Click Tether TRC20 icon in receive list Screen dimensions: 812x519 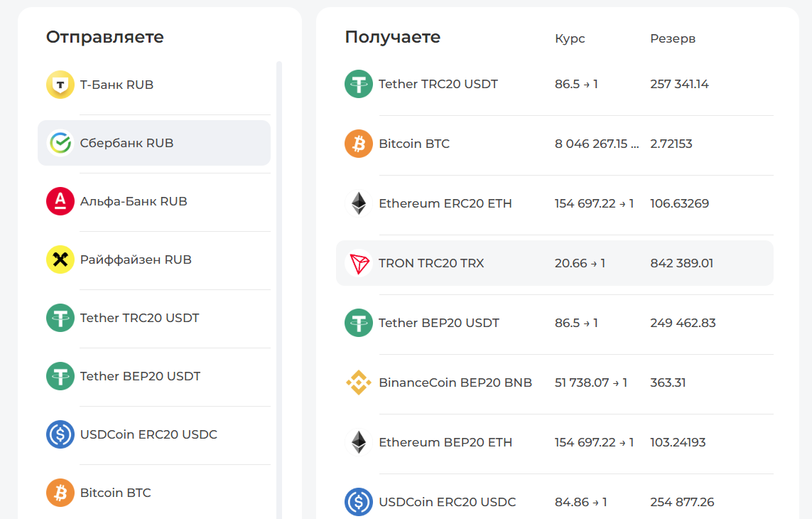(359, 84)
